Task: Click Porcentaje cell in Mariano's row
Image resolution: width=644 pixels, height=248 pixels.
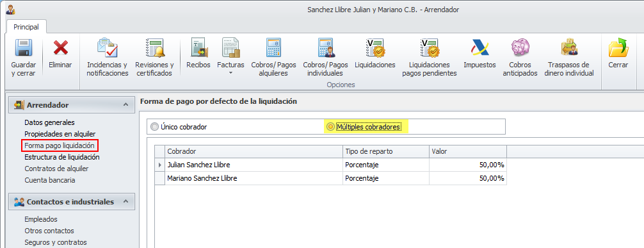Action: [385, 179]
